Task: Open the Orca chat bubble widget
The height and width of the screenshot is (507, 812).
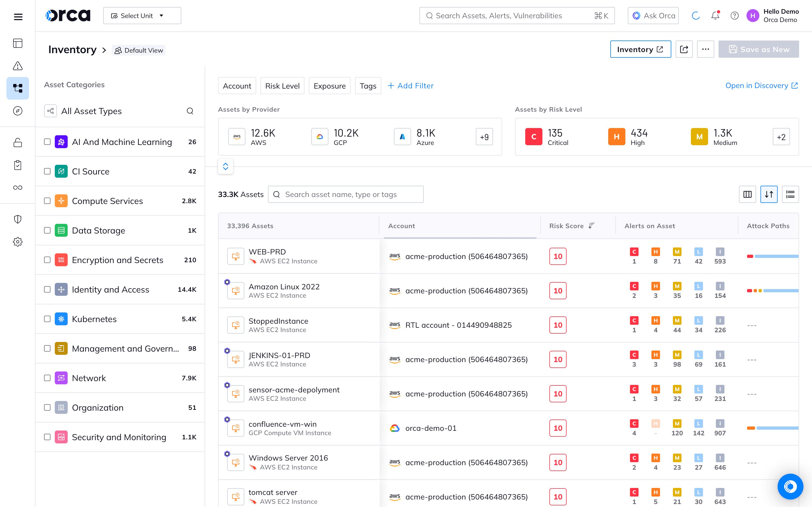Action: click(x=790, y=486)
